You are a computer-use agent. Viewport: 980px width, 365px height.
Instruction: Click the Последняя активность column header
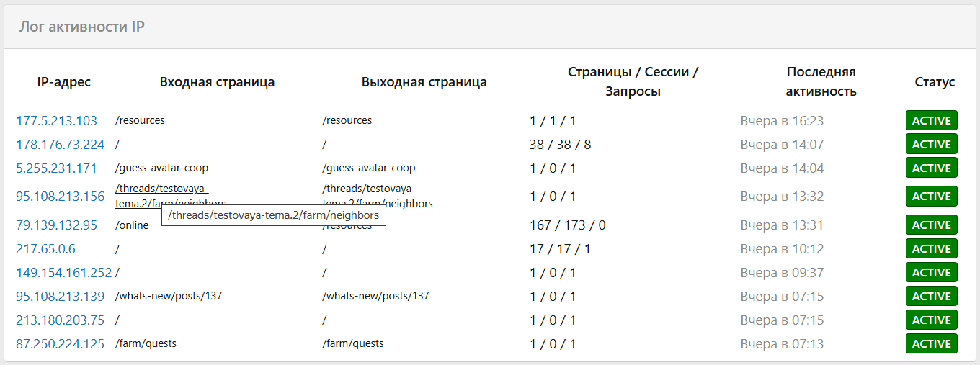click(x=821, y=82)
